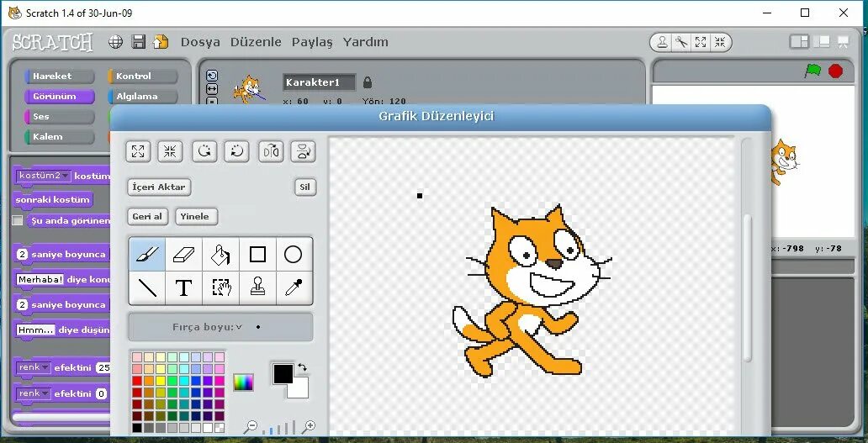This screenshot has width=868, height=443.
Task: Flip costume horizontally in paint editor
Action: pos(271,151)
